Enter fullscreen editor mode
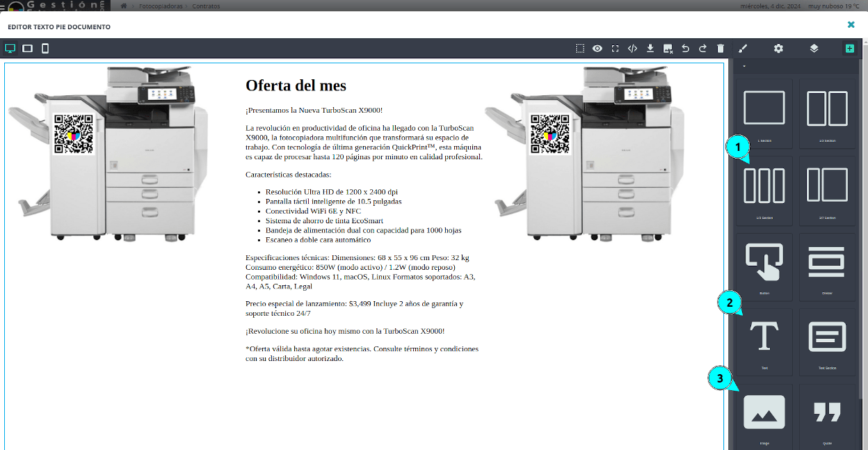 (x=615, y=49)
